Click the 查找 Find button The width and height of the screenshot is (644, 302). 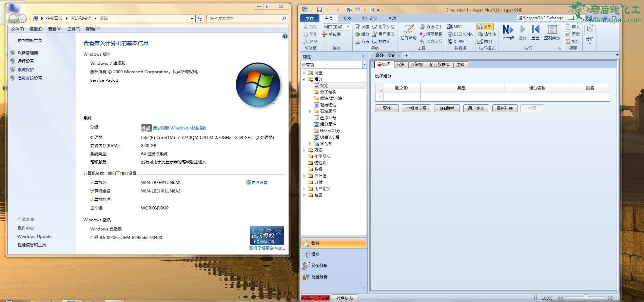pyautogui.click(x=387, y=108)
